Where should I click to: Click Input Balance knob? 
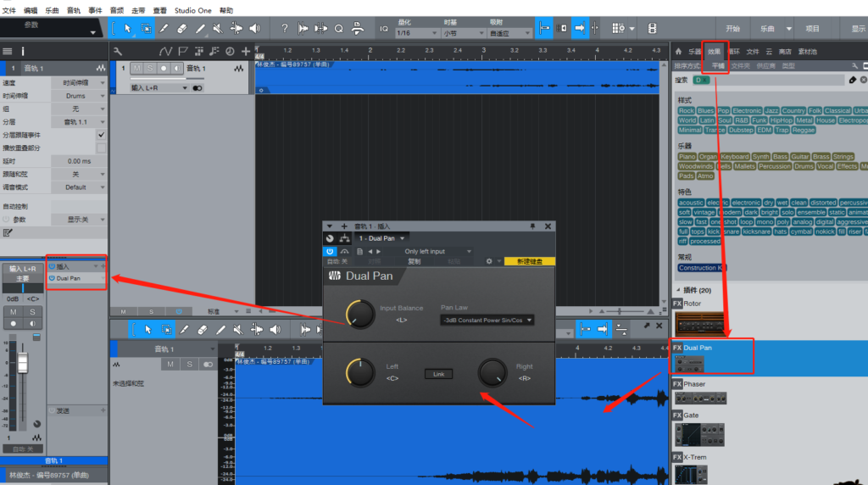pos(360,314)
